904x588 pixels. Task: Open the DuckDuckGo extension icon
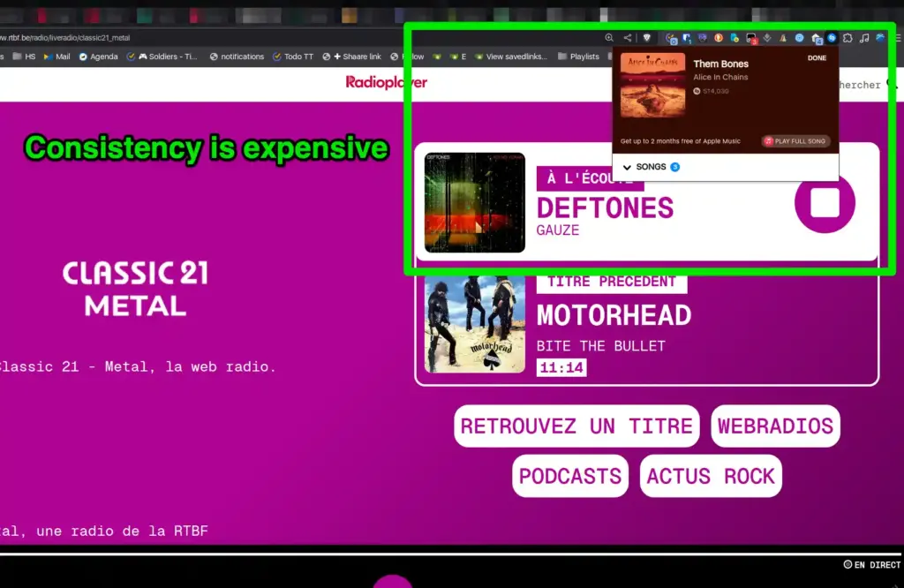719,38
